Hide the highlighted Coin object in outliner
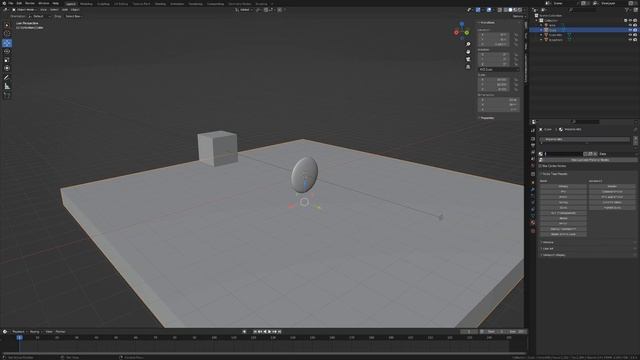The height and width of the screenshot is (360, 640). [630, 30]
